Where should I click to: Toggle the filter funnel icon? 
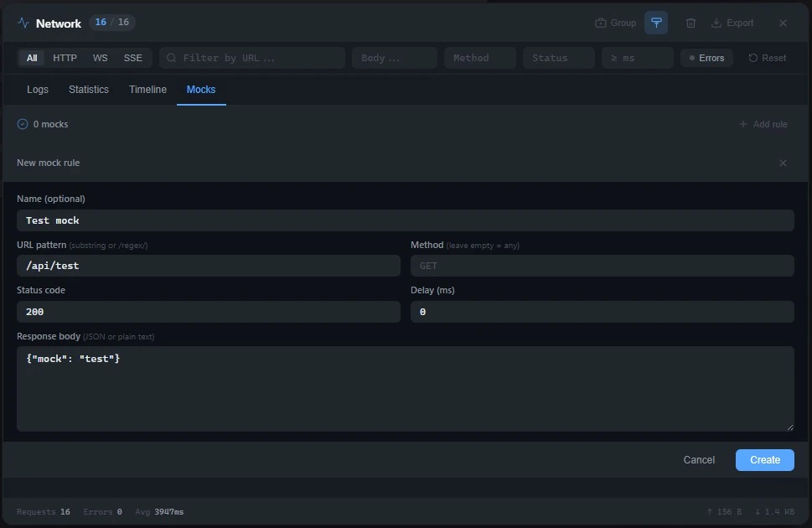point(656,23)
